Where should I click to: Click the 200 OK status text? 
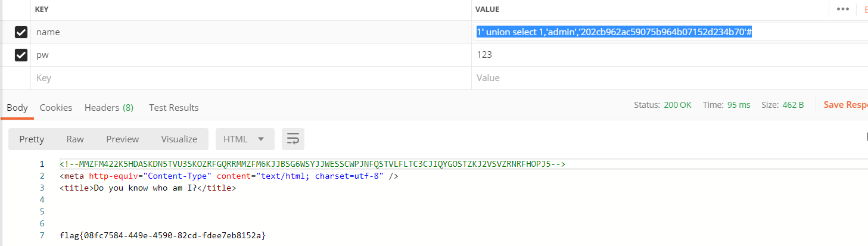pyautogui.click(x=678, y=105)
